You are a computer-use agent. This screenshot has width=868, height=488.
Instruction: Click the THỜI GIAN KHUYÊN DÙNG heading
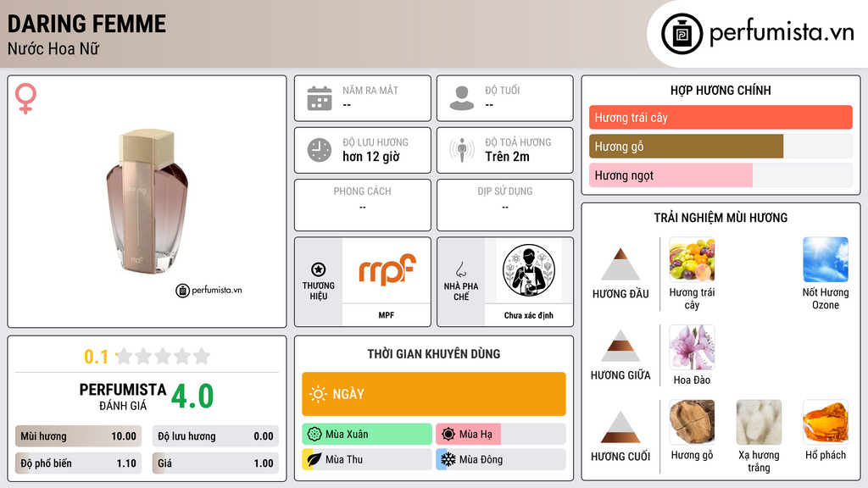[x=434, y=353]
